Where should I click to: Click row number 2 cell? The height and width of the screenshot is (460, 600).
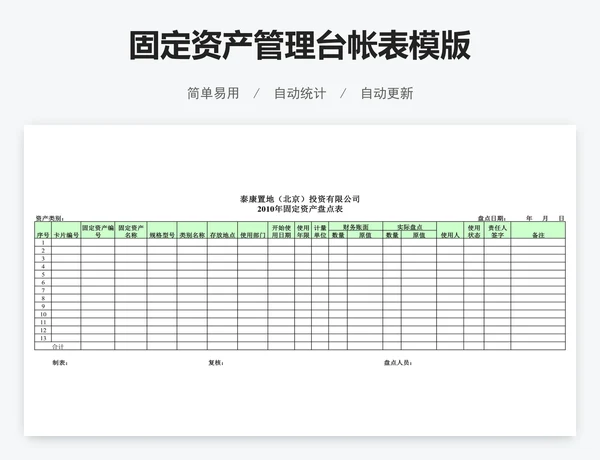click(x=43, y=251)
